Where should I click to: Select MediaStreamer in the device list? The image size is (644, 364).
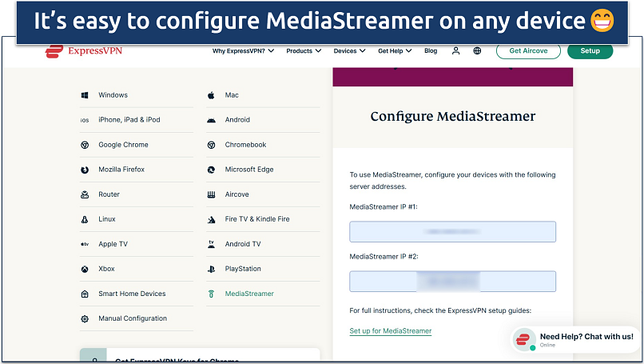[248, 294]
